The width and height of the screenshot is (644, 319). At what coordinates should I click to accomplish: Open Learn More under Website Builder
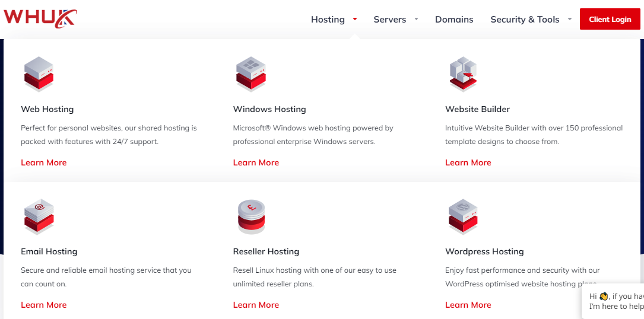[468, 162]
